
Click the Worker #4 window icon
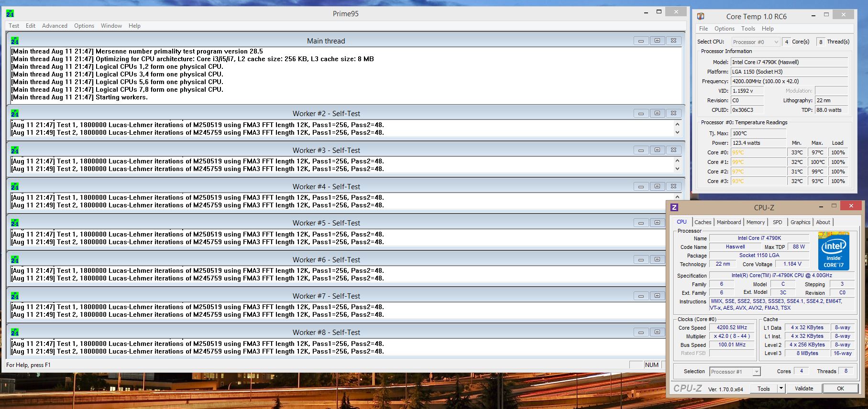coord(15,186)
